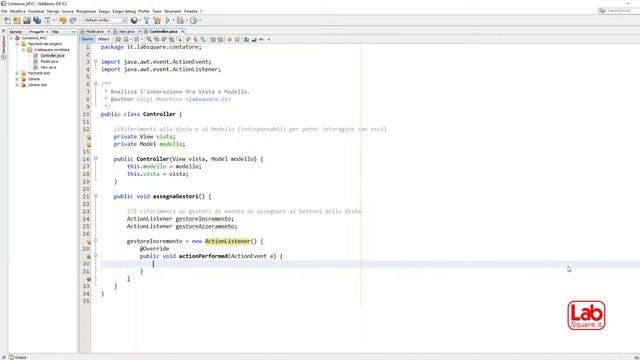Switch to the View.java editor tab
640x360 pixels.
coord(127,31)
